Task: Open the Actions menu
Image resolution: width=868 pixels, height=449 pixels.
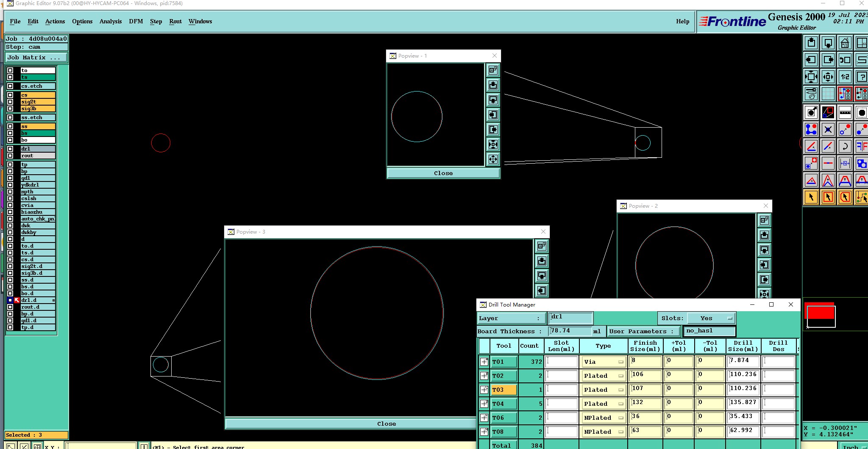Action: click(55, 21)
